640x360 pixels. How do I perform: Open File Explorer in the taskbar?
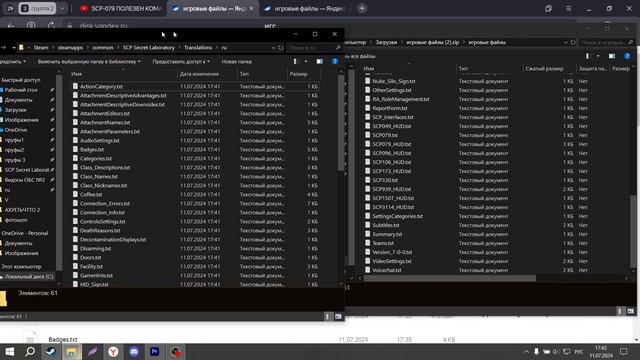tap(71, 351)
